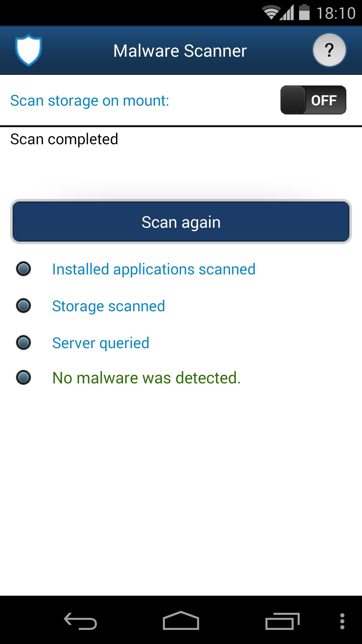The height and width of the screenshot is (644, 362).
Task: Toggle Scan storage on mount switch
Action: coord(313,100)
